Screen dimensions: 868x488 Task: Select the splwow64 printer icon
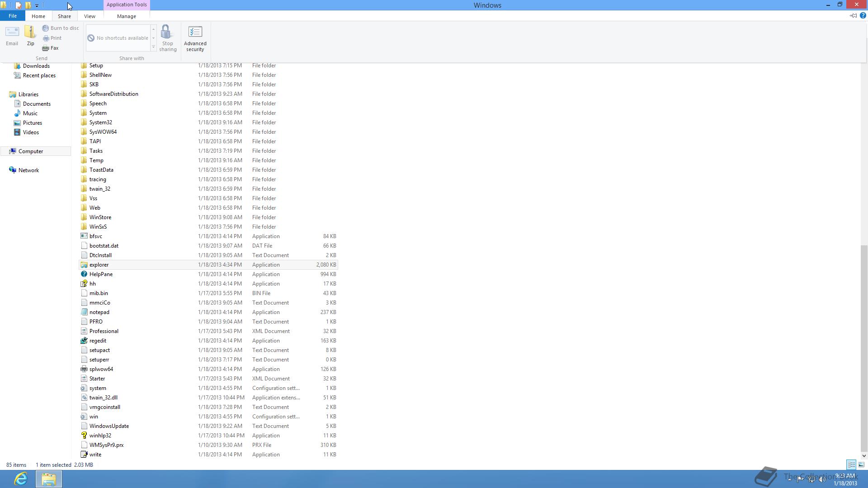click(x=84, y=369)
